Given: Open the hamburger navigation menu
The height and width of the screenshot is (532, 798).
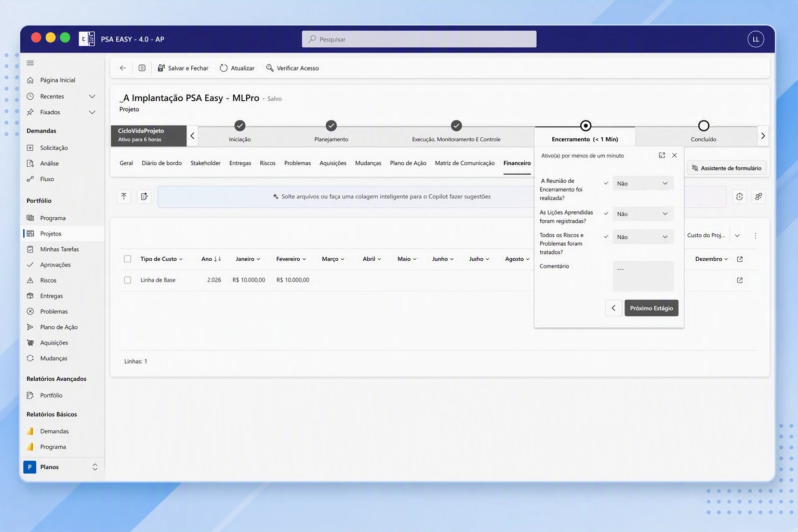Looking at the screenshot, I should 30,63.
